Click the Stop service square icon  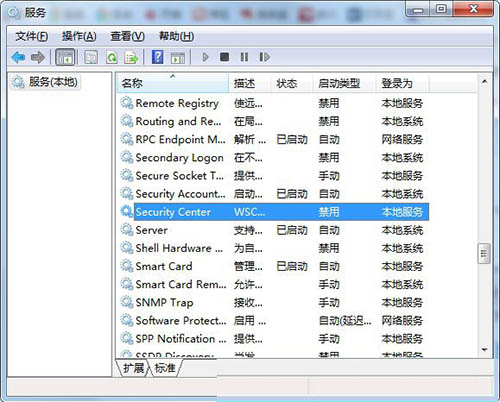(224, 57)
